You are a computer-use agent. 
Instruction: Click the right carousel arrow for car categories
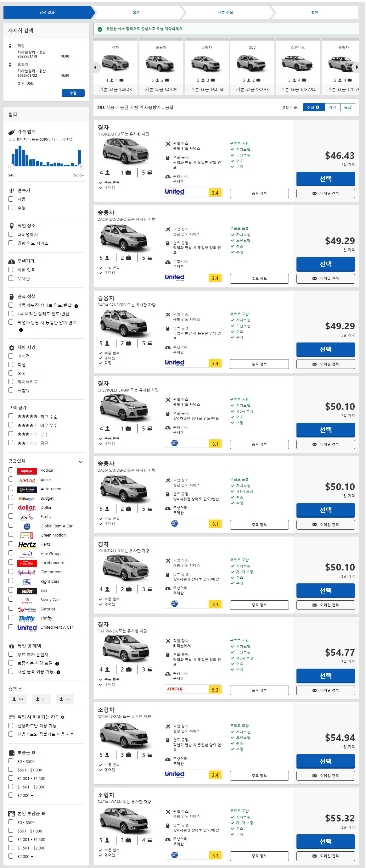click(357, 67)
